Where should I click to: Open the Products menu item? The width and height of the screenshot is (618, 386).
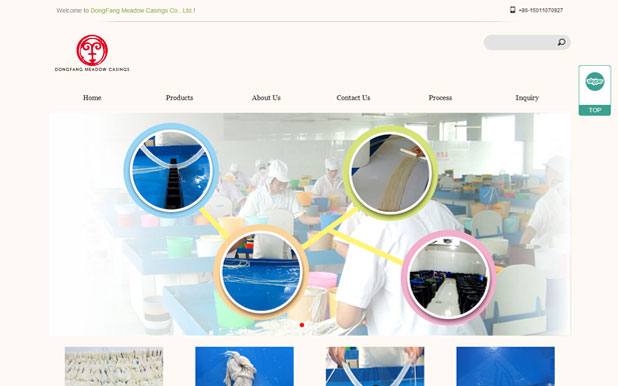click(x=179, y=98)
